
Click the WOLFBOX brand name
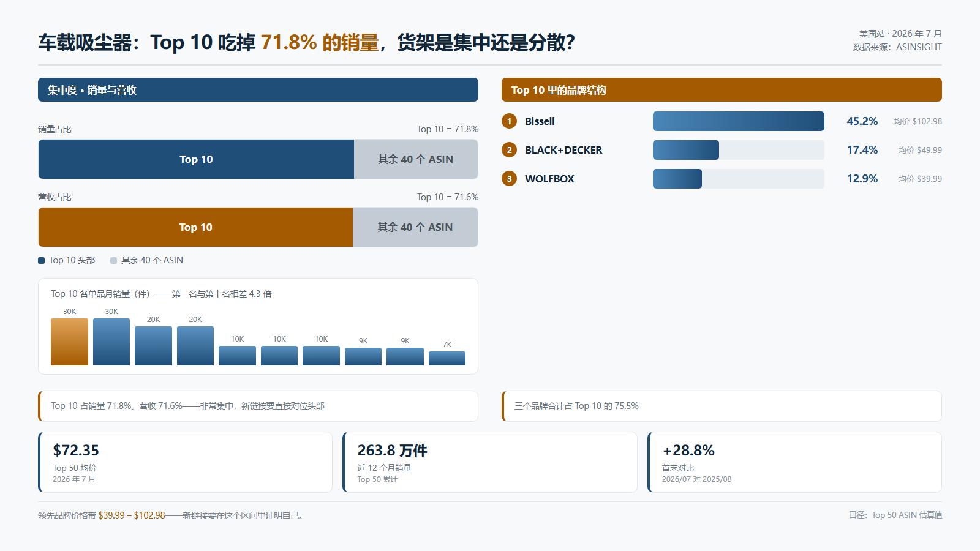click(549, 179)
